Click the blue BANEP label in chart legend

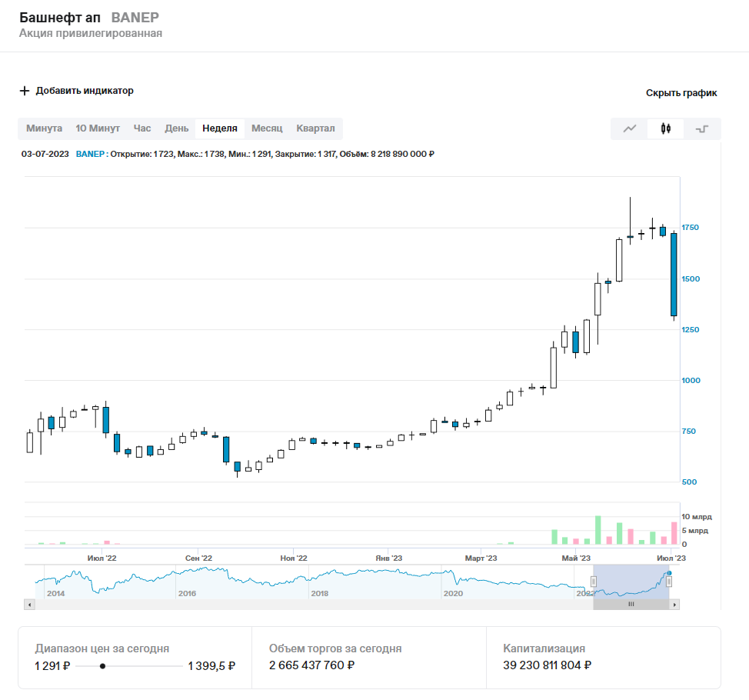[x=90, y=155]
